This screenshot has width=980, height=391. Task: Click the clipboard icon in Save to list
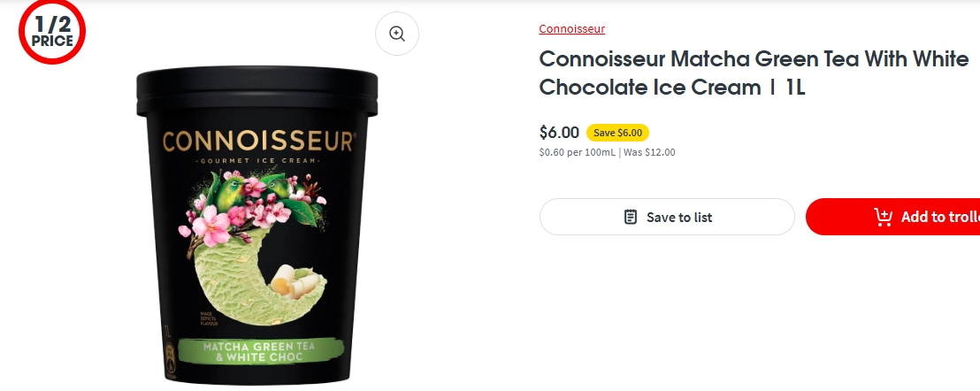(631, 217)
